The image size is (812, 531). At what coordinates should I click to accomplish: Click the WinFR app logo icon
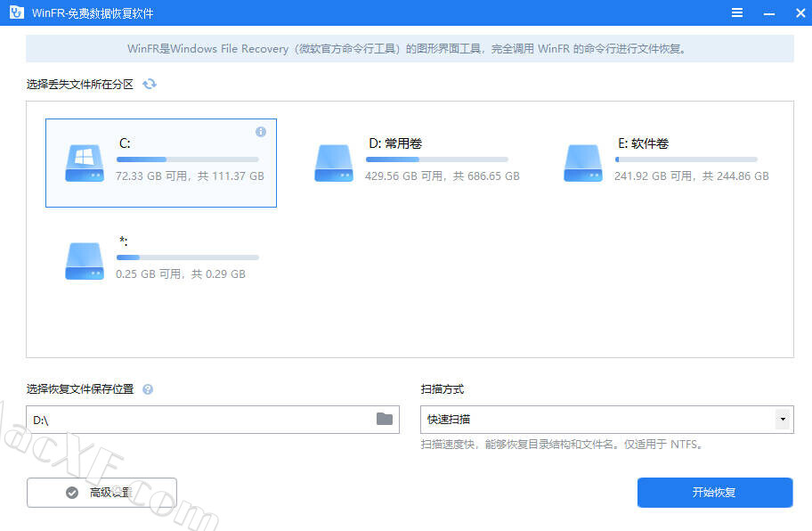15,12
